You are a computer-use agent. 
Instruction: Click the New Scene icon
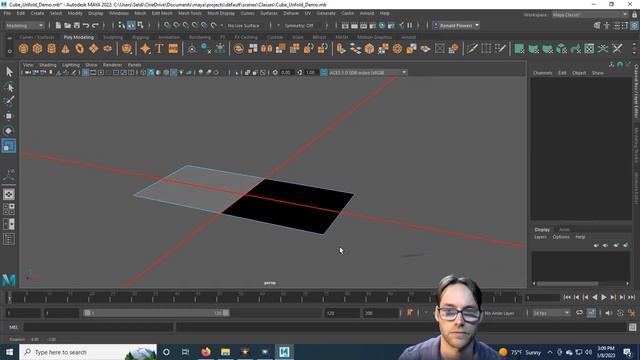point(58,25)
